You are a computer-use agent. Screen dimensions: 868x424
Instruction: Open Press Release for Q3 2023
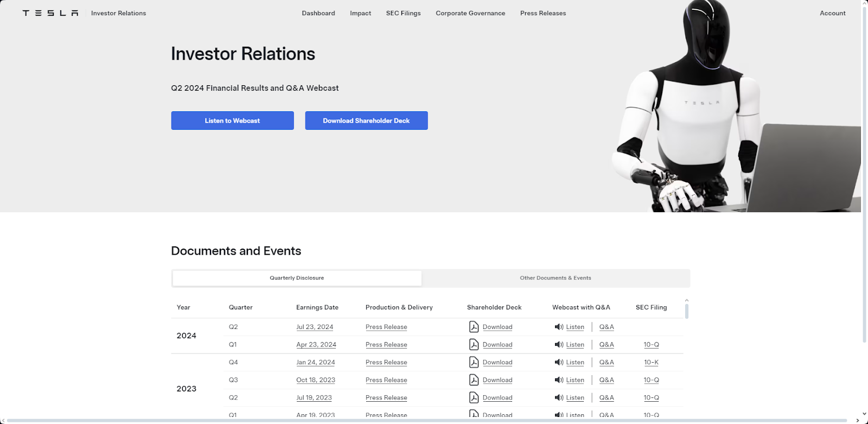386,380
